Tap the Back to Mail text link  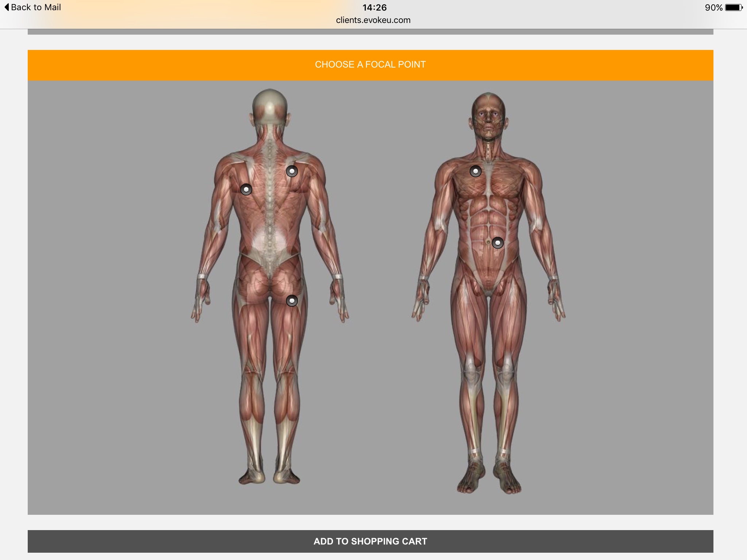36,7
